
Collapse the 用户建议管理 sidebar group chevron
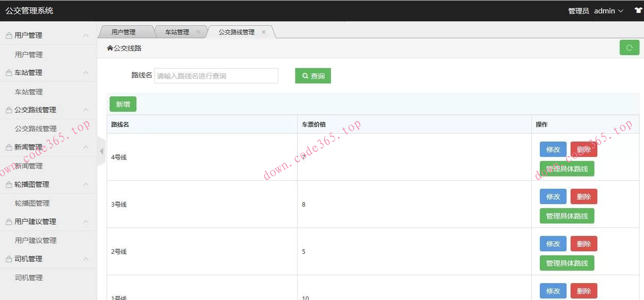(86, 222)
